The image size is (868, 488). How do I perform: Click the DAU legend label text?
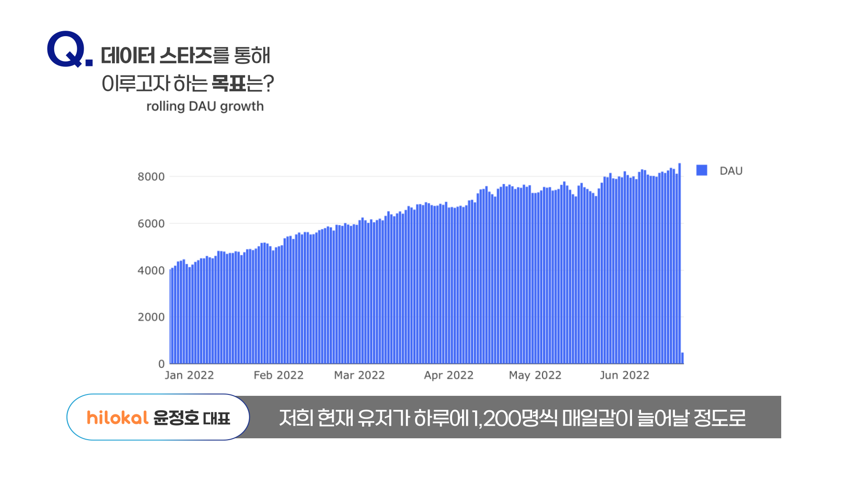(731, 171)
